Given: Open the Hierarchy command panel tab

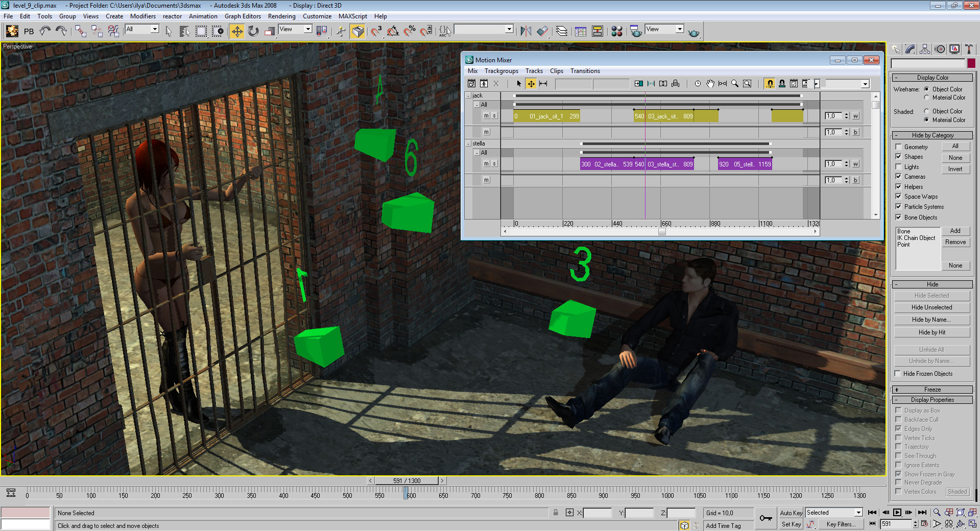Looking at the screenshot, I should [x=925, y=50].
